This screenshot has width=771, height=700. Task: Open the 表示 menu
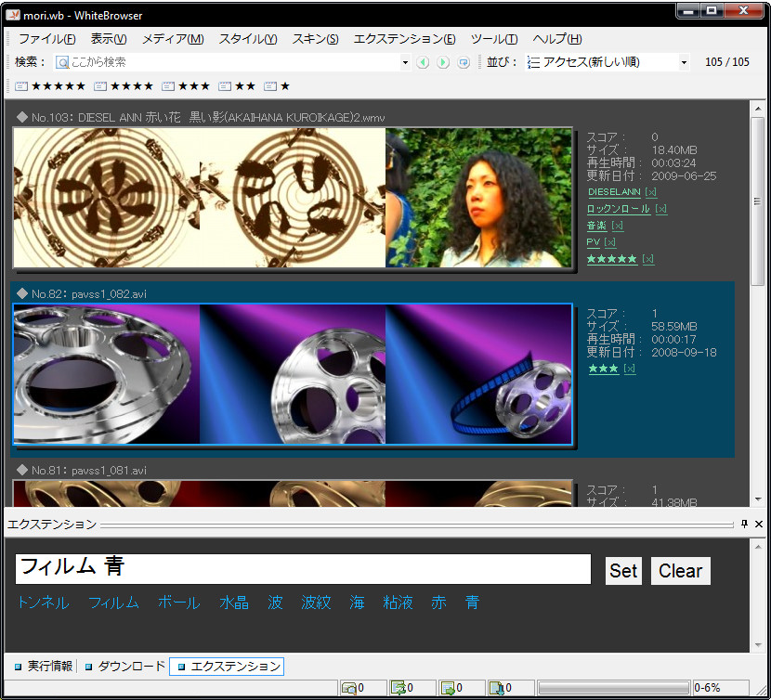(109, 39)
